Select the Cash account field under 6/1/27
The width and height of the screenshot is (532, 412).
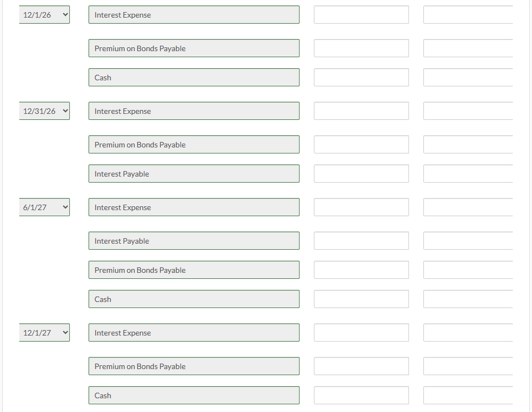(x=193, y=299)
